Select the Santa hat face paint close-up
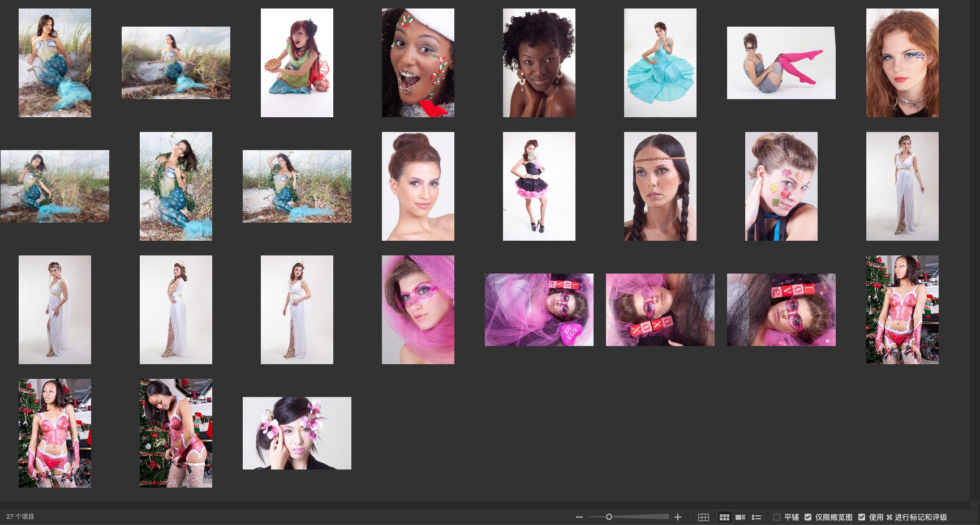980x525 pixels. [x=418, y=63]
